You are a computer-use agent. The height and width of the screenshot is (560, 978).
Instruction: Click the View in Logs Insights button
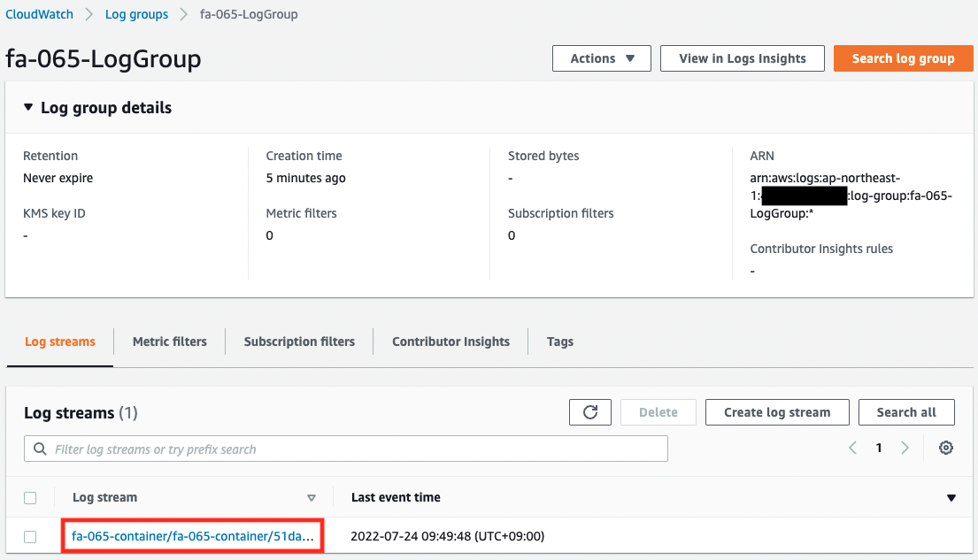coord(742,58)
